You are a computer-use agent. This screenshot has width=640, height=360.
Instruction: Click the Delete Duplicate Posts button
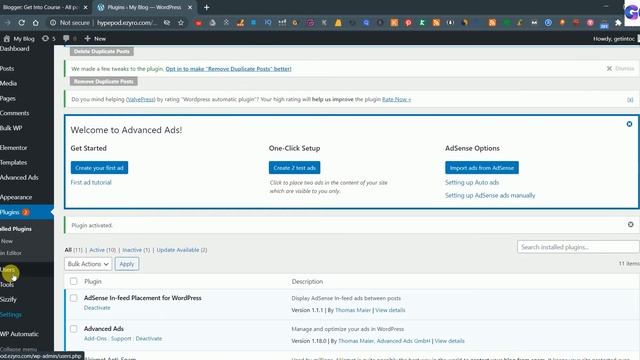102,51
